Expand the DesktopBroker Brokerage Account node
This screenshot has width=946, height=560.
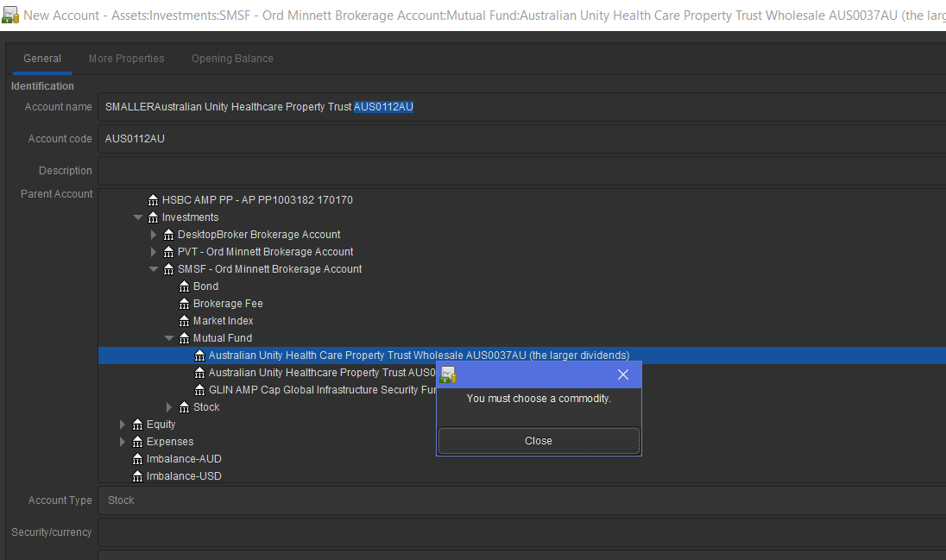coord(154,235)
